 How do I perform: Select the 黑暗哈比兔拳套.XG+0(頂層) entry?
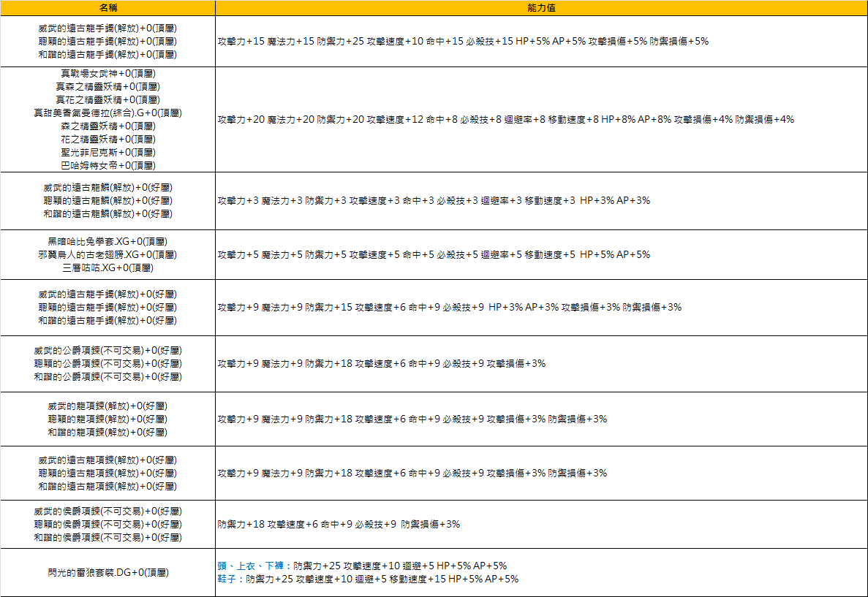coord(108,242)
